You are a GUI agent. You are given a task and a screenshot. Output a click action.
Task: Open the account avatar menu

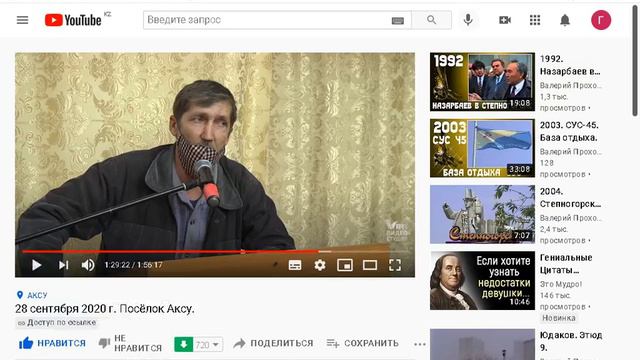(x=601, y=20)
